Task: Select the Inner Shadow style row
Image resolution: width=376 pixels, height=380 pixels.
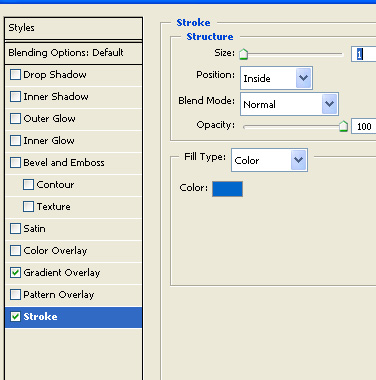Action: click(74, 97)
